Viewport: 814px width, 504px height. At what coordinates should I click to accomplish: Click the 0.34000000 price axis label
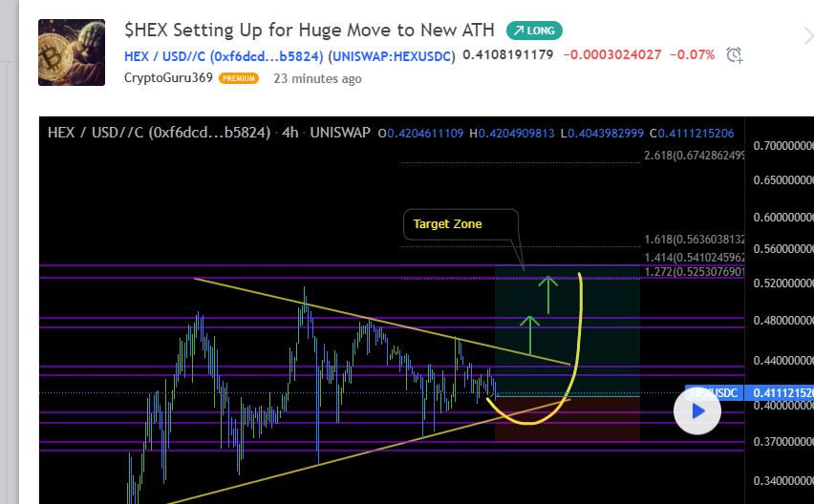tap(783, 481)
